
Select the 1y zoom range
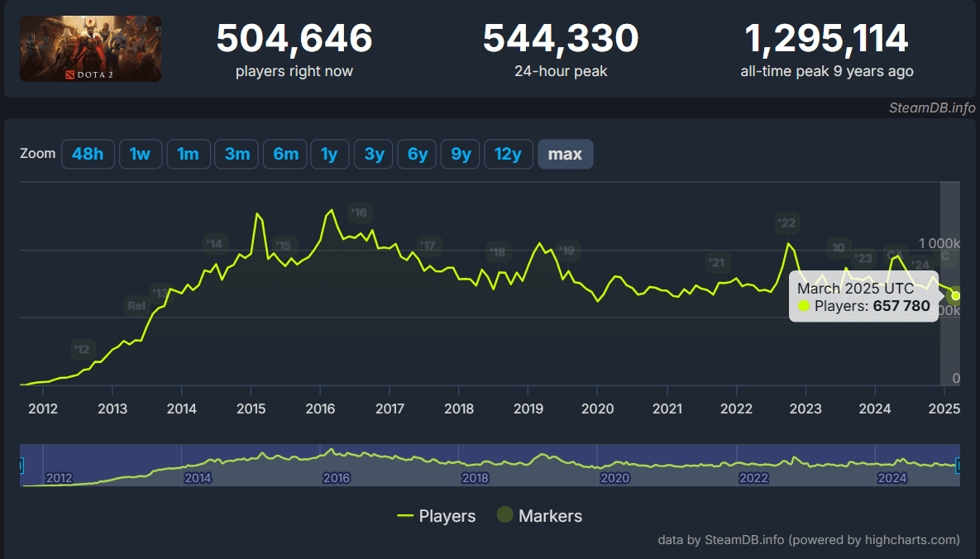(329, 154)
